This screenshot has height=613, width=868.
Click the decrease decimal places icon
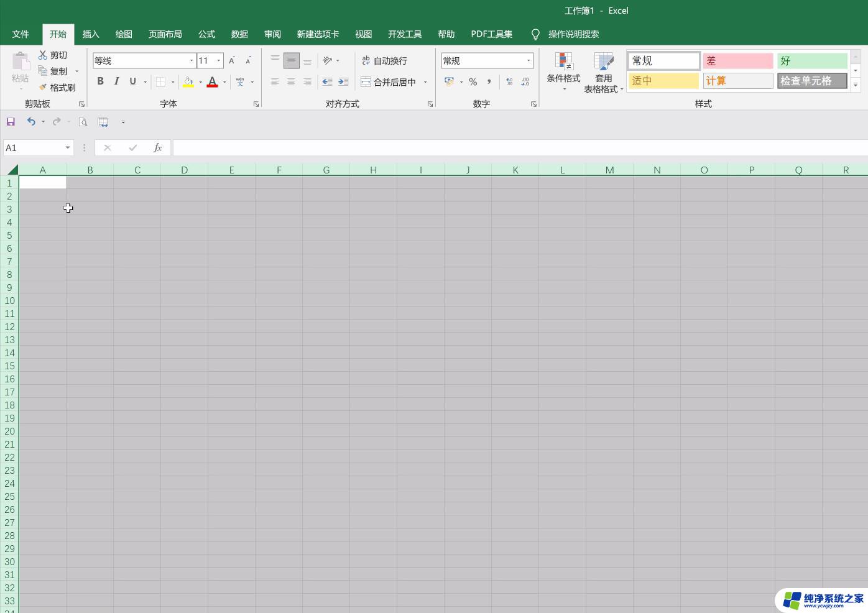525,81
